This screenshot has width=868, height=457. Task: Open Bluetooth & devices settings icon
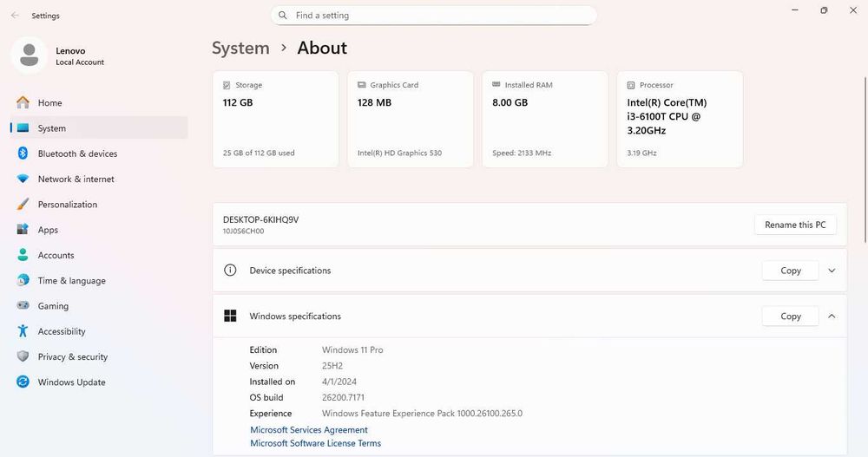[x=23, y=153]
